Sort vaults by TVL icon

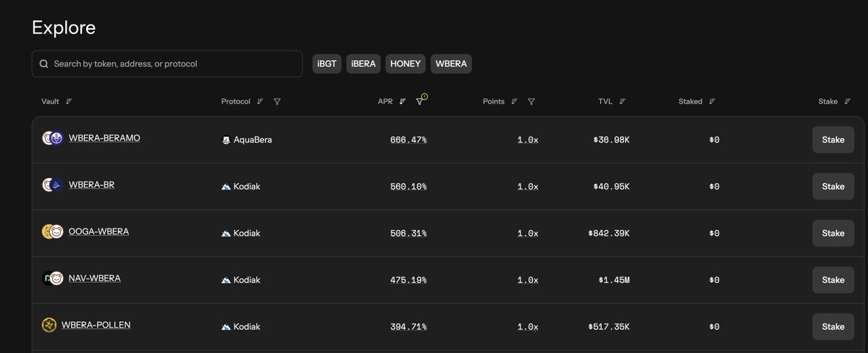click(623, 102)
